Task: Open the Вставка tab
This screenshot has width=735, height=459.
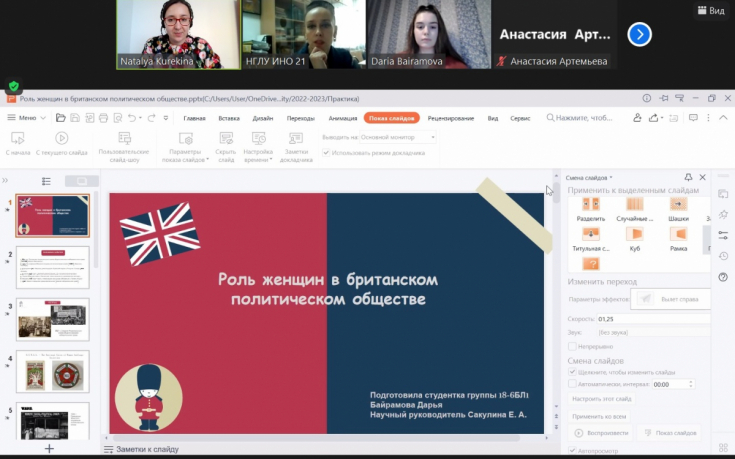Action: click(229, 118)
